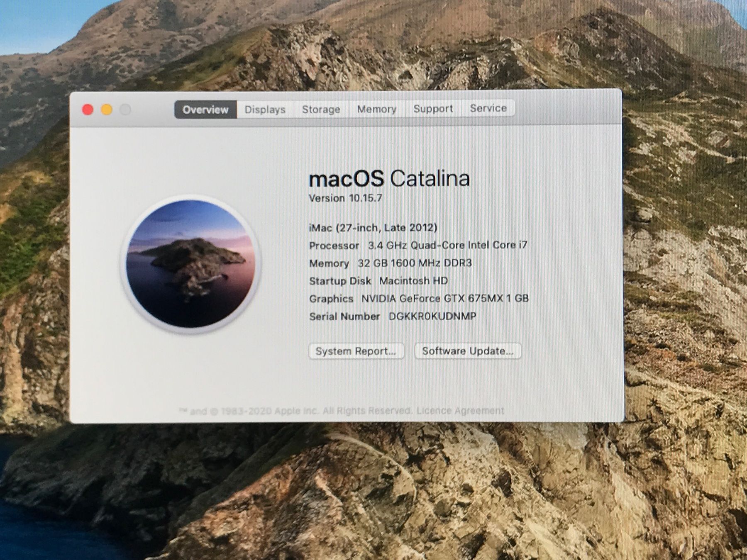
Task: Click the NVIDIA GeForce GTX 675MX 1 GB value
Action: coord(445,299)
